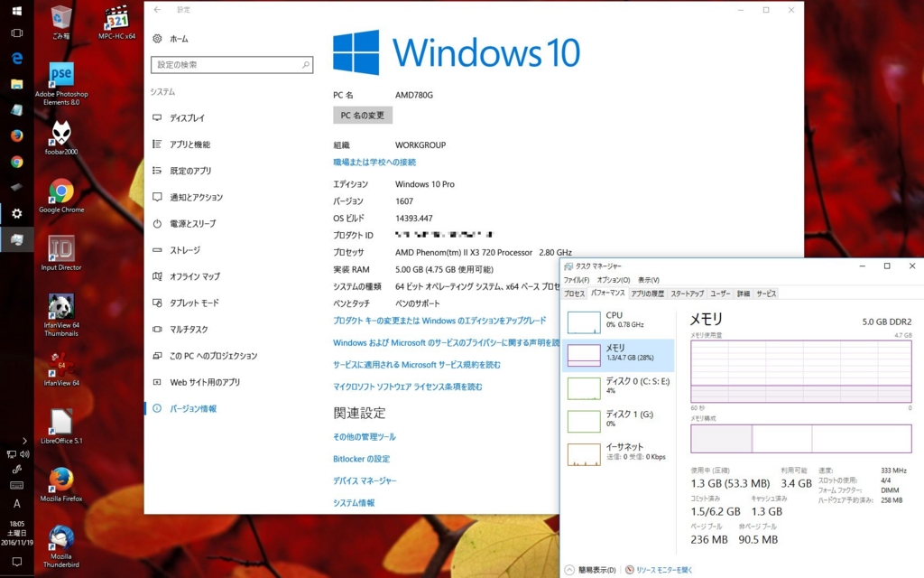Image resolution: width=924 pixels, height=578 pixels.
Task: Open Task View from the taskbar
Action: pos(16,33)
